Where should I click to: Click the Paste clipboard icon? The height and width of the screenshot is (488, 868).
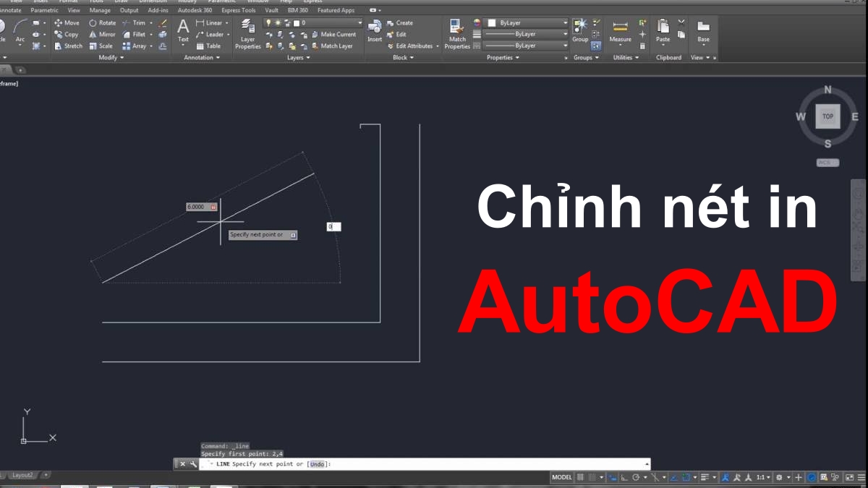[663, 30]
